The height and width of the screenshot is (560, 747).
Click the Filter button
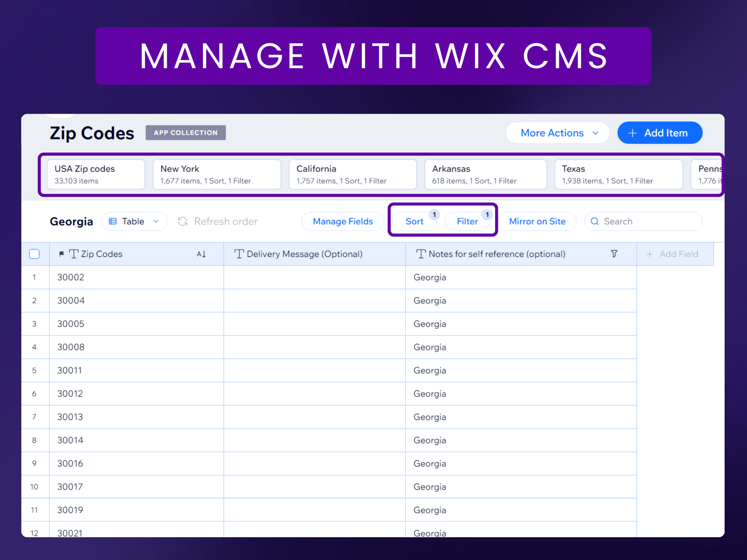point(467,222)
